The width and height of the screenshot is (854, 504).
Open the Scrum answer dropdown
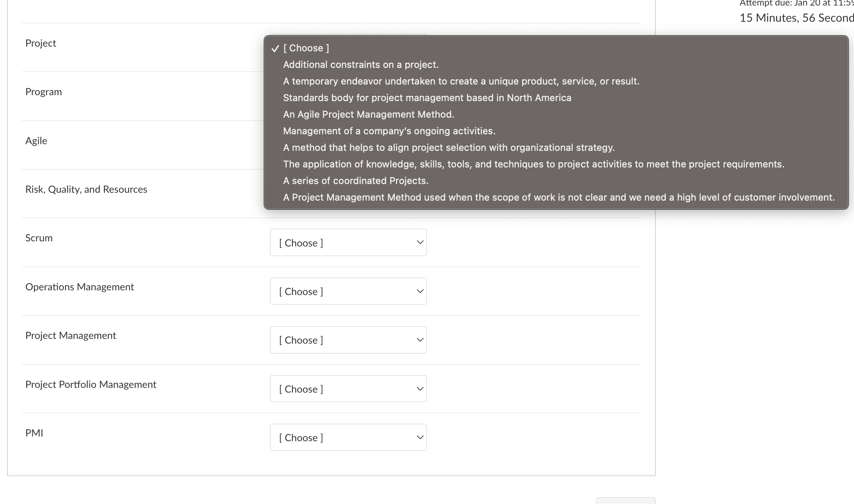pyautogui.click(x=348, y=243)
